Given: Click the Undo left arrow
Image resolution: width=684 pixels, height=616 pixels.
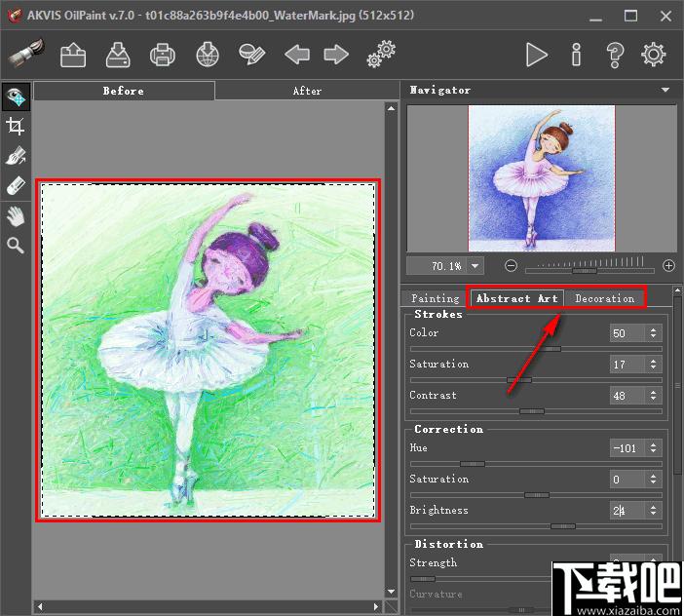Looking at the screenshot, I should tap(297, 55).
